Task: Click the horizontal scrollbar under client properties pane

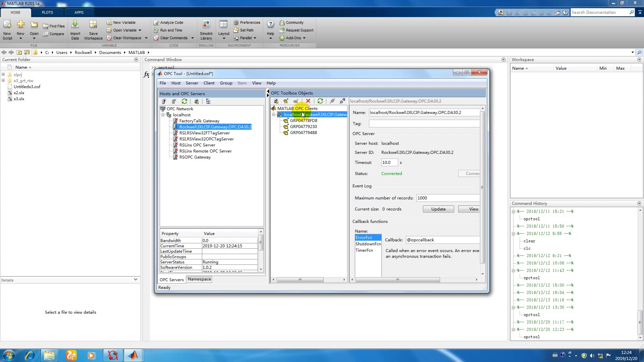Action: [x=397, y=280]
